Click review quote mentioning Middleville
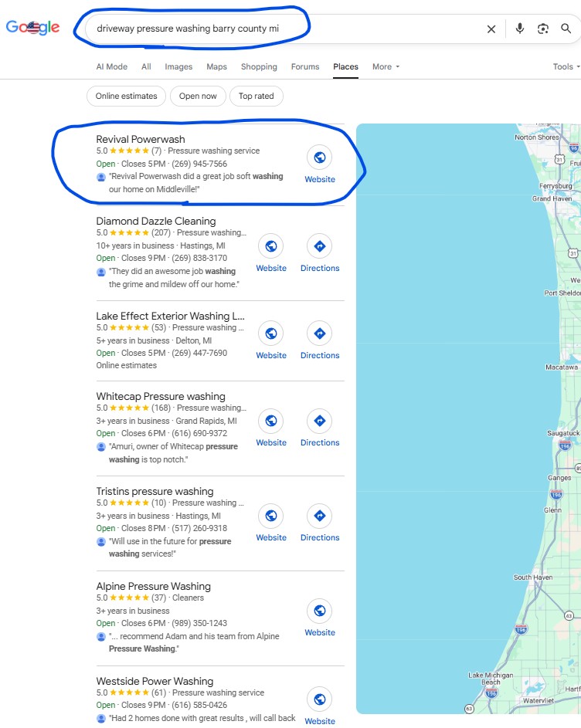 [195, 183]
